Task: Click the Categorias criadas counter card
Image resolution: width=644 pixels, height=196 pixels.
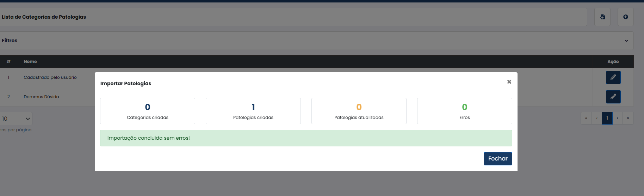Action: click(x=148, y=111)
